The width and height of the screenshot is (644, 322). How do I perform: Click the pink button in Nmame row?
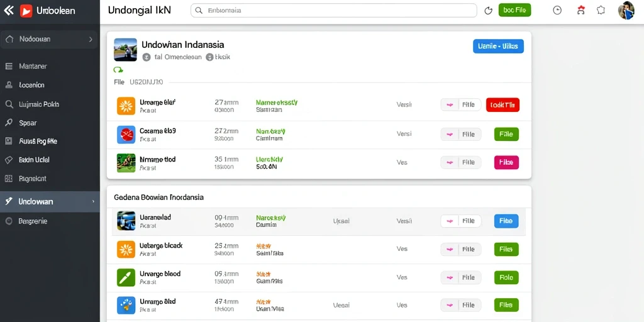506,163
